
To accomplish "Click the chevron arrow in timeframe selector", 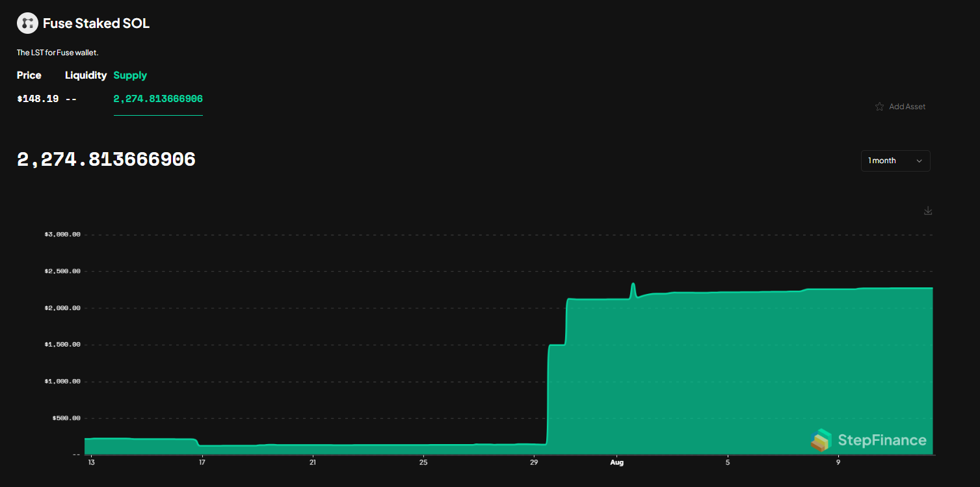I will click(919, 161).
